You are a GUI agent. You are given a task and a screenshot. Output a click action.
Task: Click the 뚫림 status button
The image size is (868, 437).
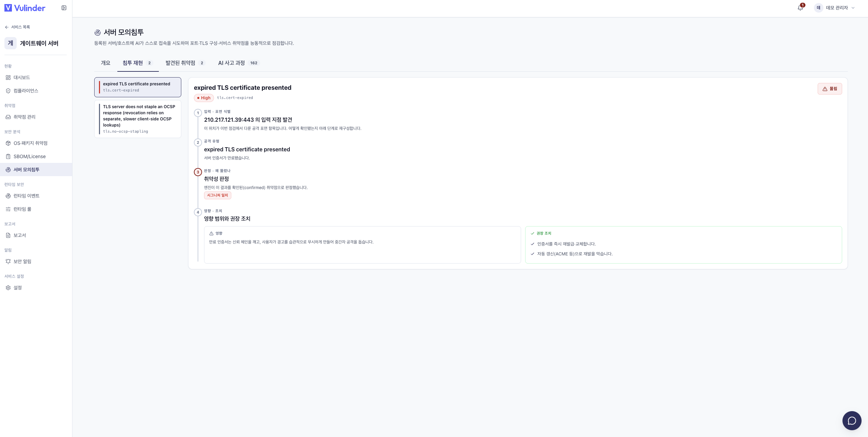[830, 89]
